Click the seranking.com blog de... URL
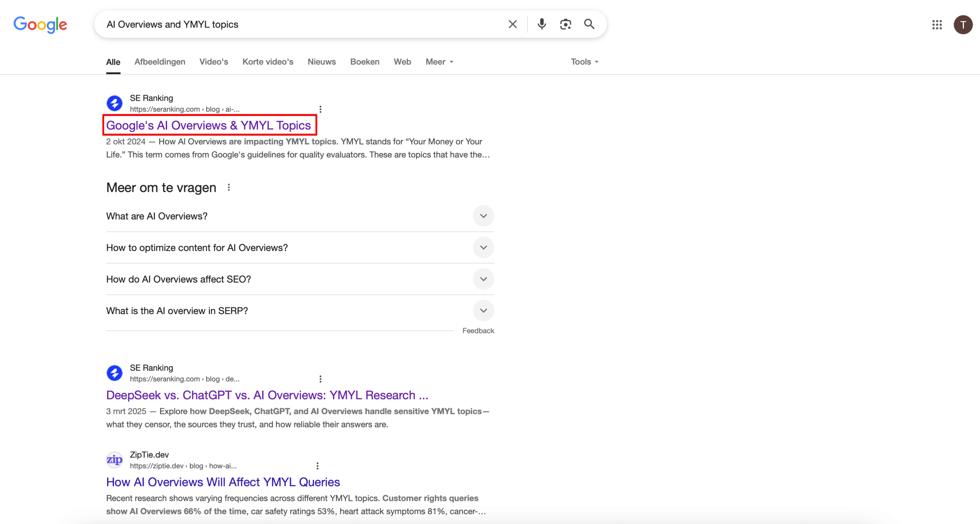980x524 pixels. [185, 379]
